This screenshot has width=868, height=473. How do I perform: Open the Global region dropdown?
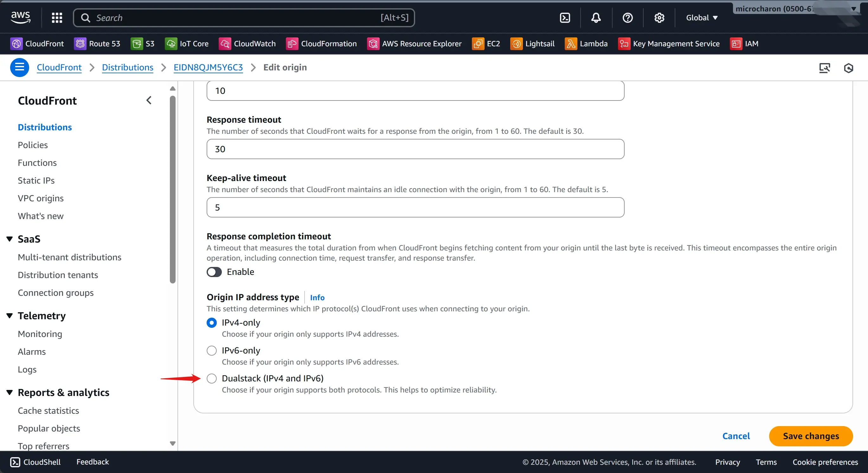702,17
